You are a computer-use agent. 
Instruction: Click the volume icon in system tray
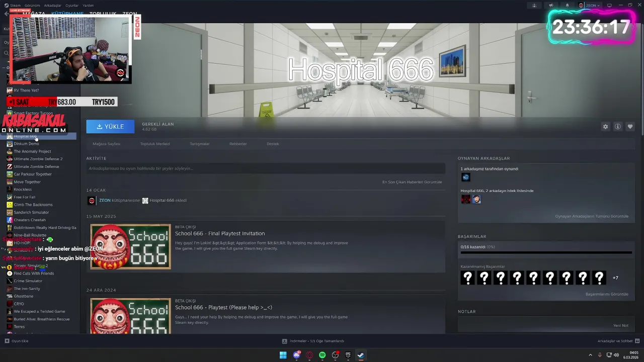(x=616, y=355)
